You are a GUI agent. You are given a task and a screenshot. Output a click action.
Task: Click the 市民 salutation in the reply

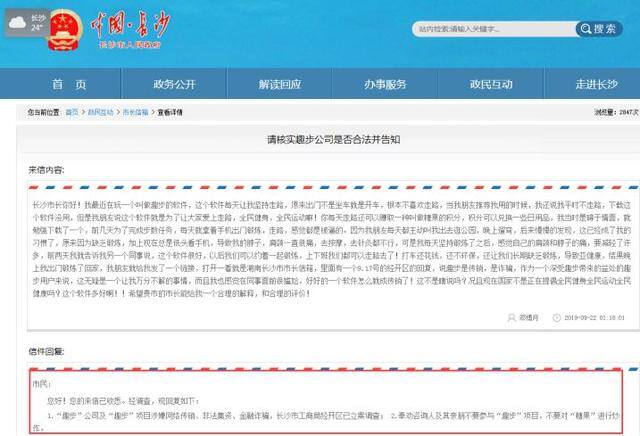[x=41, y=384]
